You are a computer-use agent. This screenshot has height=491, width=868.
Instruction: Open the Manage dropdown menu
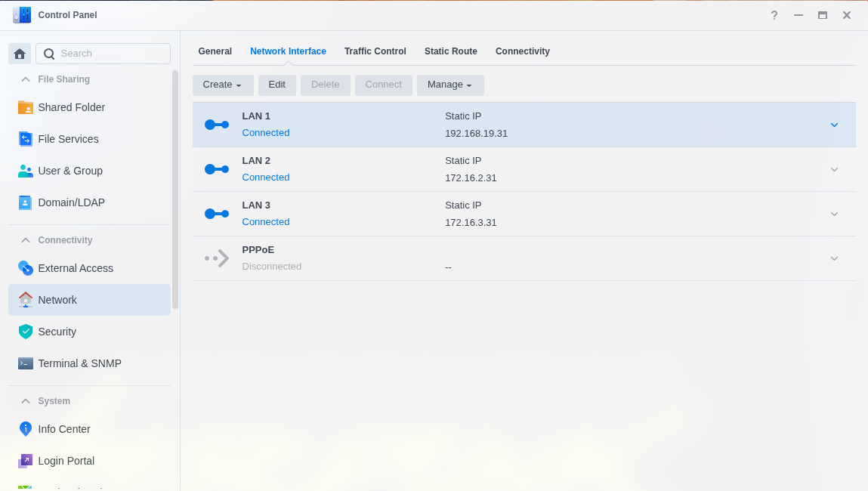[450, 85]
